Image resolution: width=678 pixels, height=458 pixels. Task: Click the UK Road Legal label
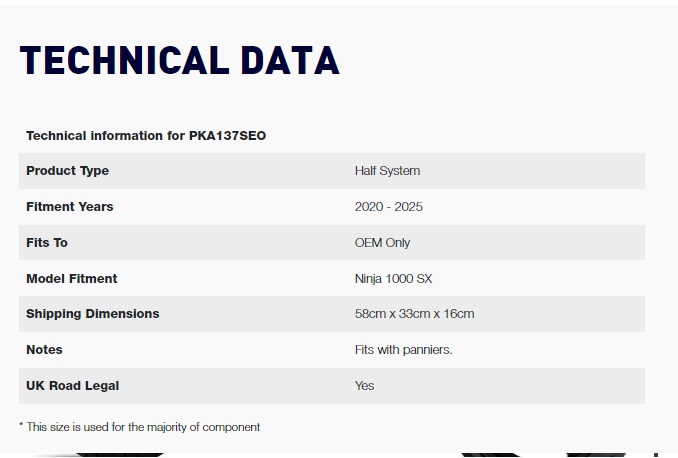point(73,385)
